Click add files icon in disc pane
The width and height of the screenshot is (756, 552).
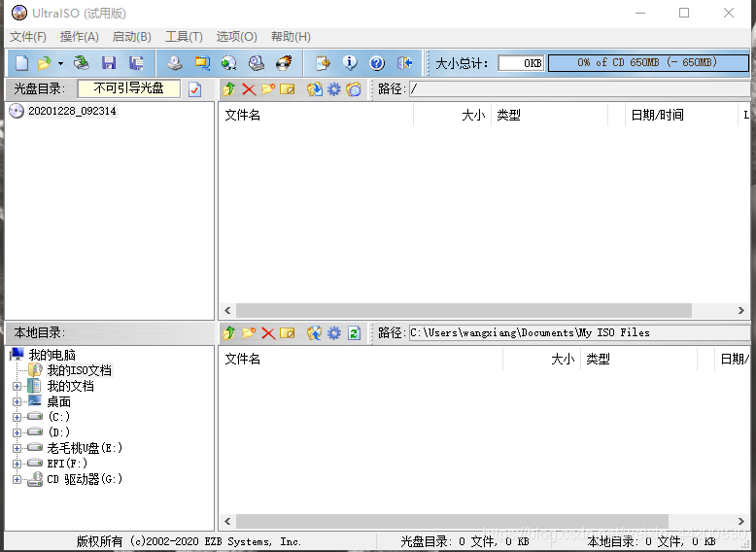315,89
